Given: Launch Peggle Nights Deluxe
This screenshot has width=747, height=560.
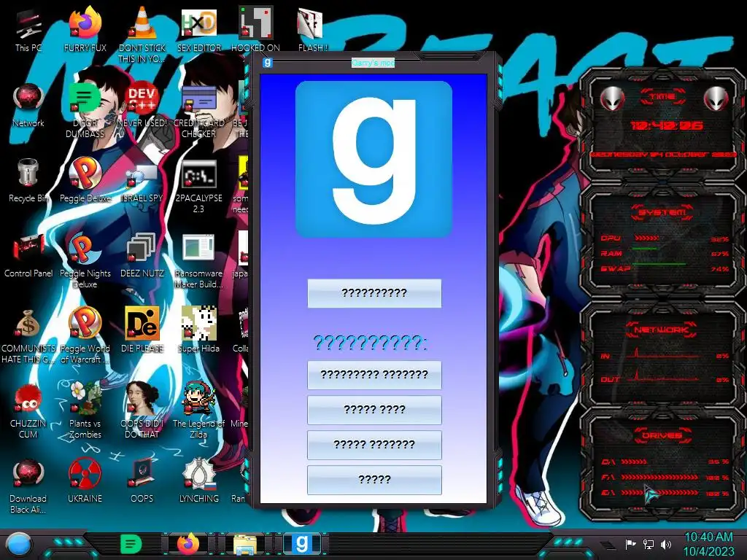Looking at the screenshot, I should click(x=85, y=262).
